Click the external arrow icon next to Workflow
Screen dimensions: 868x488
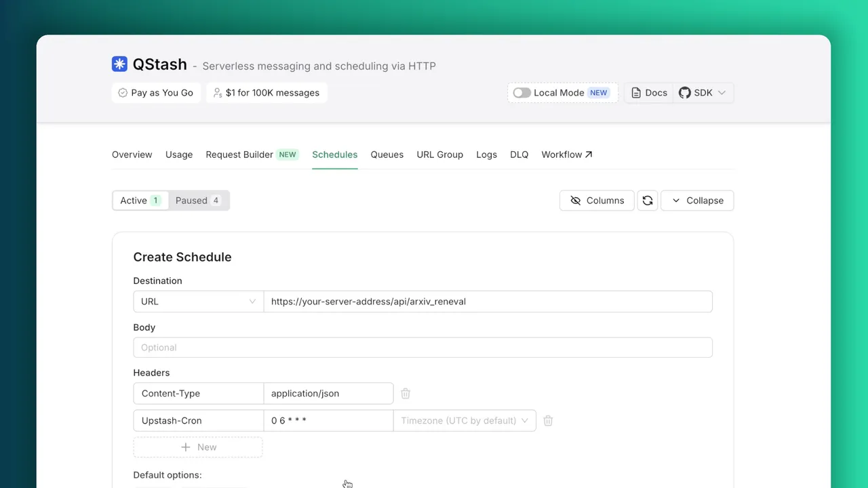pyautogui.click(x=589, y=155)
